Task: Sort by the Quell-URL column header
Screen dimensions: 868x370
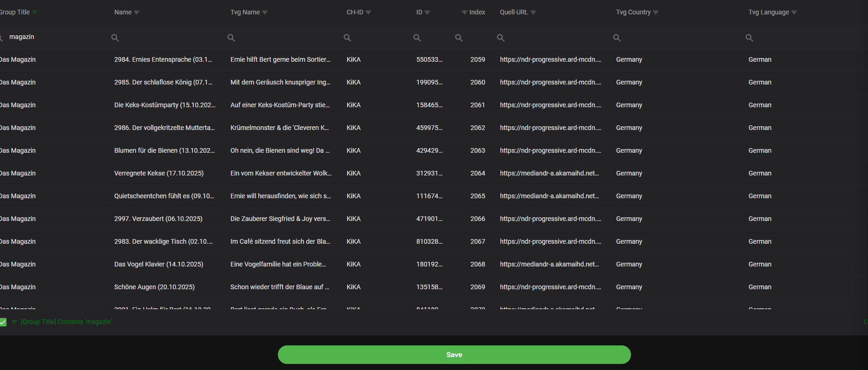Action: [513, 12]
